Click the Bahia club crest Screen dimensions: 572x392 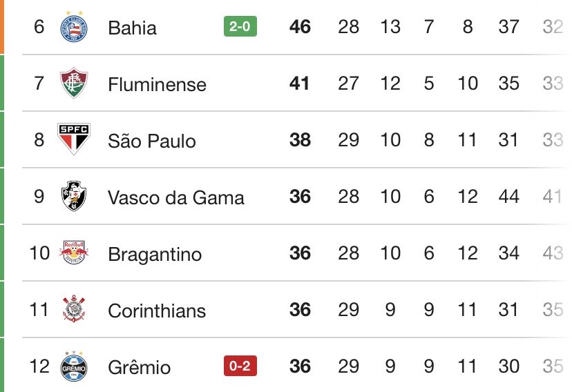click(x=73, y=26)
